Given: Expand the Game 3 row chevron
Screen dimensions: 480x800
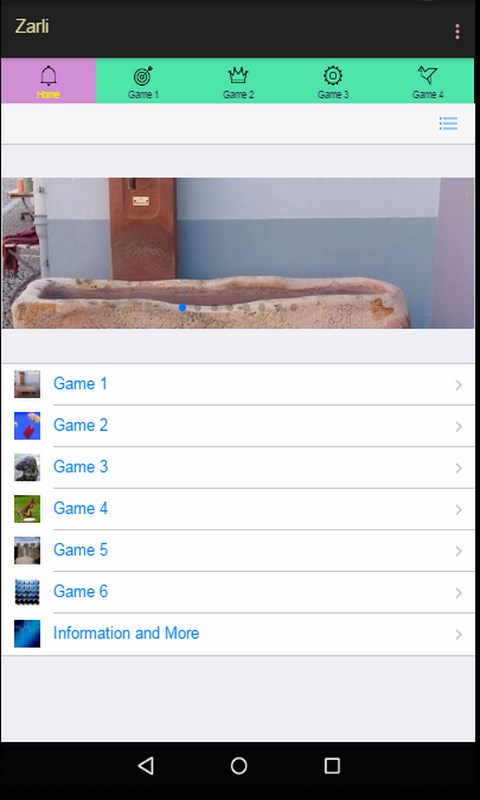Looking at the screenshot, I should 459,468.
